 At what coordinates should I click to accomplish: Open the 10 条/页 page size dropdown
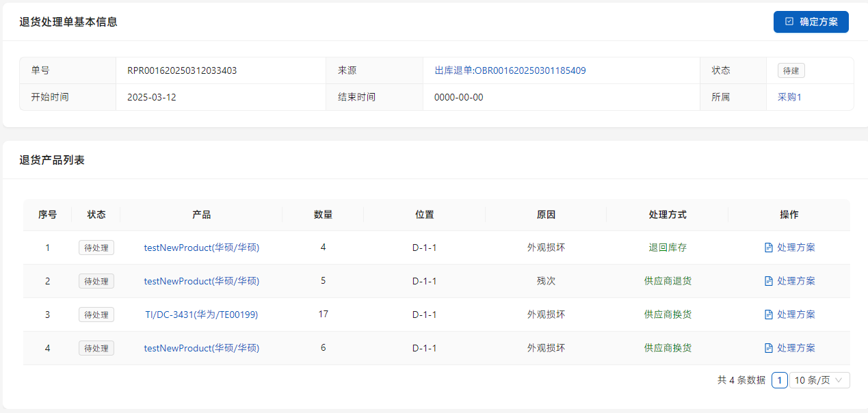tap(819, 380)
